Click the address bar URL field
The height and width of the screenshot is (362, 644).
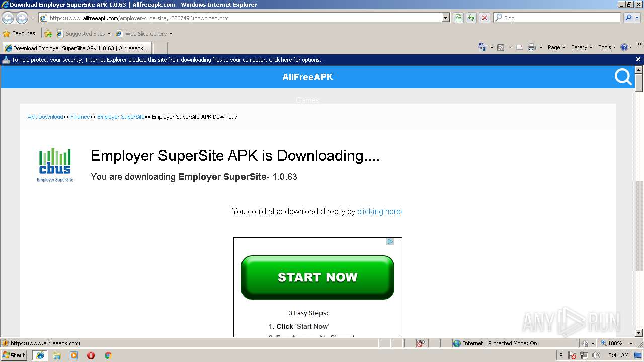pos(240,18)
